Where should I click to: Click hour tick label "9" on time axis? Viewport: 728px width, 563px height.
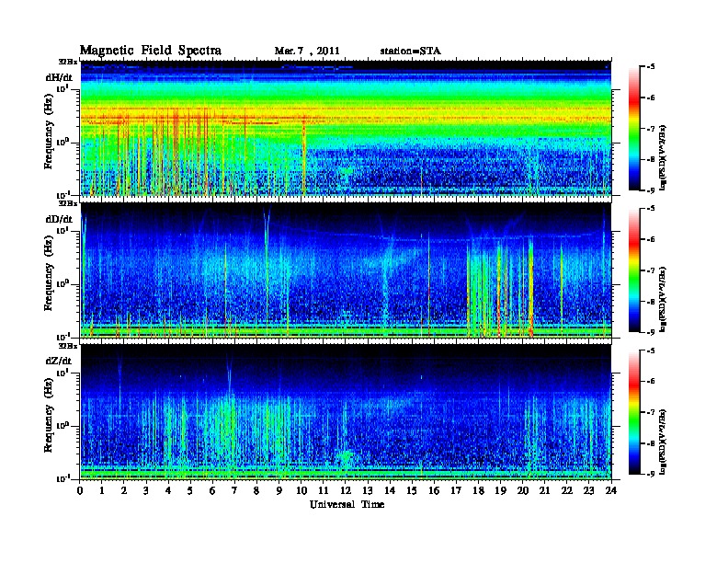click(x=279, y=491)
